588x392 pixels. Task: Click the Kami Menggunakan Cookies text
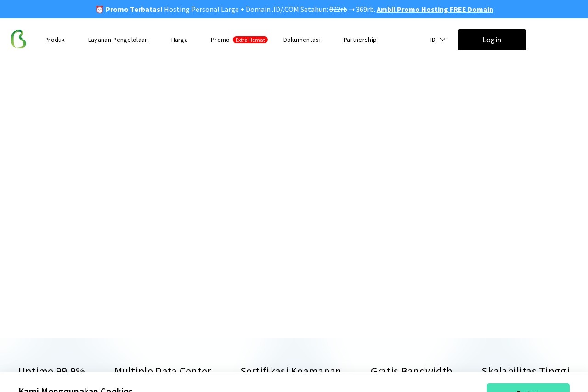(75, 390)
